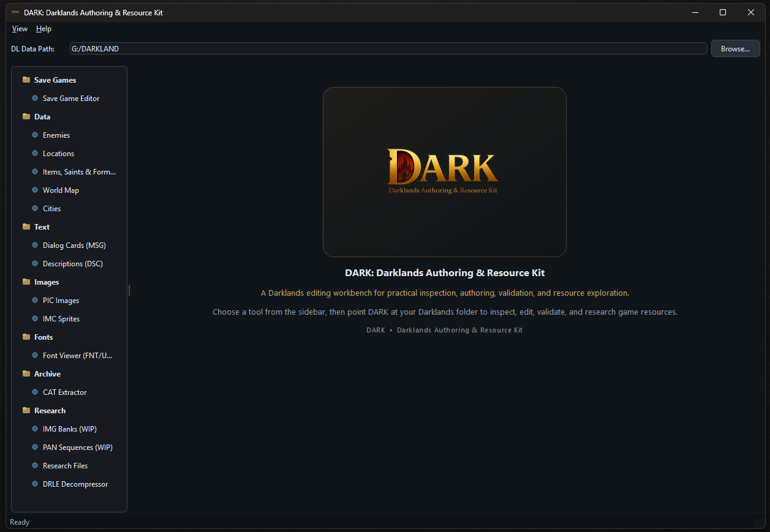Click the DARK logo banner image
Screen dimensions: 770x532
pyautogui.click(x=445, y=172)
